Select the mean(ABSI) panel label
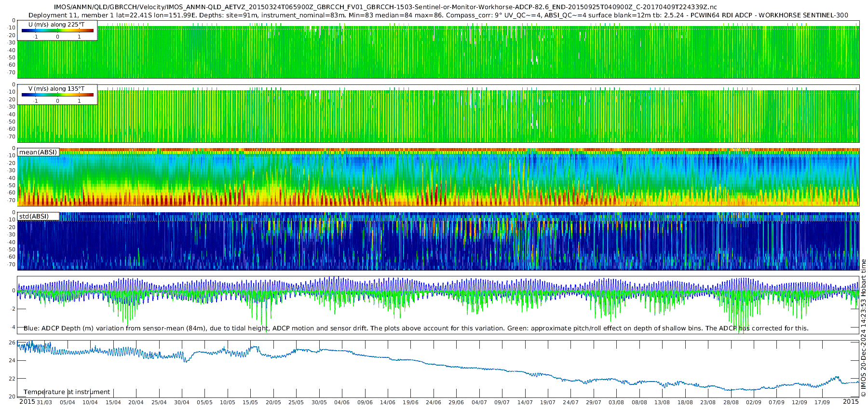 point(38,152)
